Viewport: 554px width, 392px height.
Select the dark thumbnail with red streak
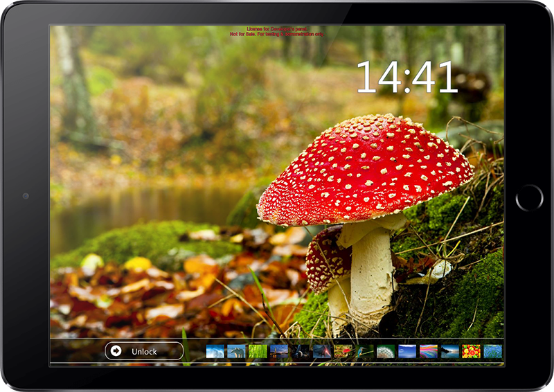point(322,351)
